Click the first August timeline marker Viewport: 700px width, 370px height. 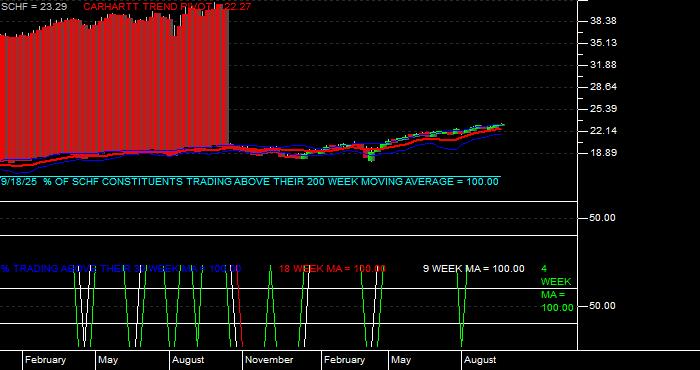[x=188, y=360]
